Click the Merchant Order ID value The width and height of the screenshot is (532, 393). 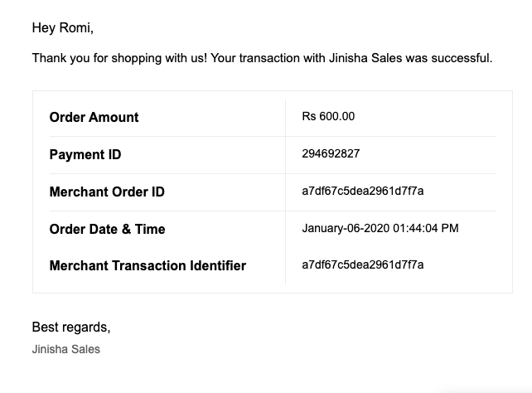tap(363, 191)
